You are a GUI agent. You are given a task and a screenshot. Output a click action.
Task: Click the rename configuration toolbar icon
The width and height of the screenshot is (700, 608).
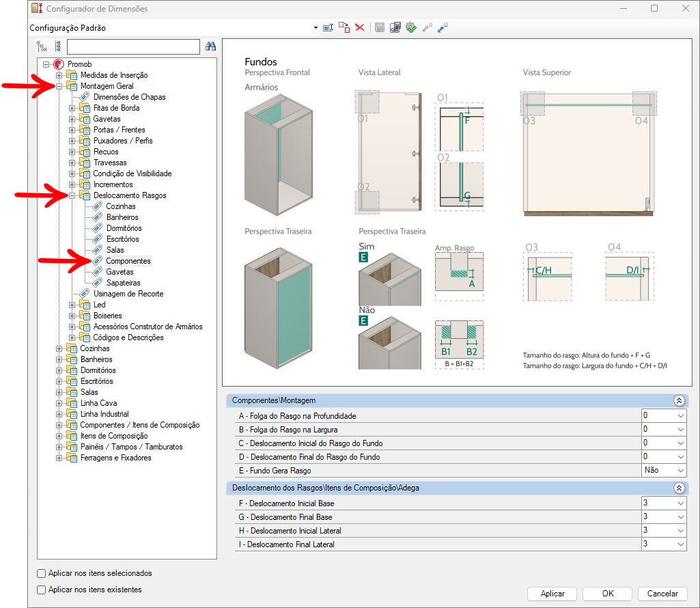pos(328,28)
